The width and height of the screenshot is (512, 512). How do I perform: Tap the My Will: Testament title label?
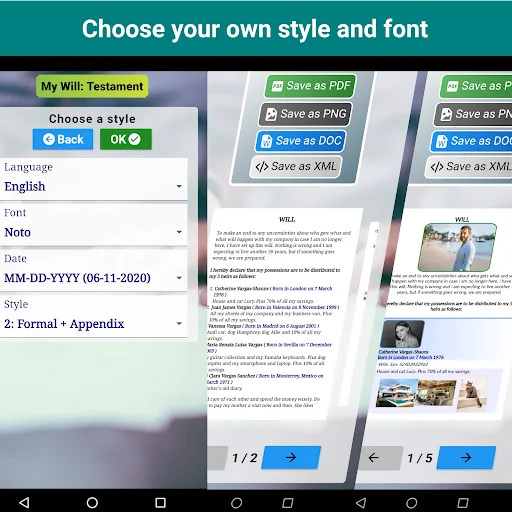[92, 86]
